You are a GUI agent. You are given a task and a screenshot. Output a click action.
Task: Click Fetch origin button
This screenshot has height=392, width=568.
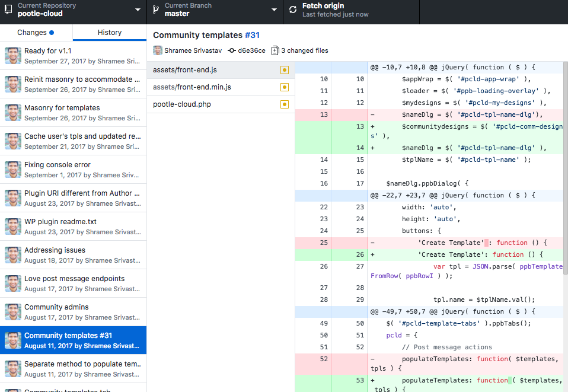coord(352,12)
